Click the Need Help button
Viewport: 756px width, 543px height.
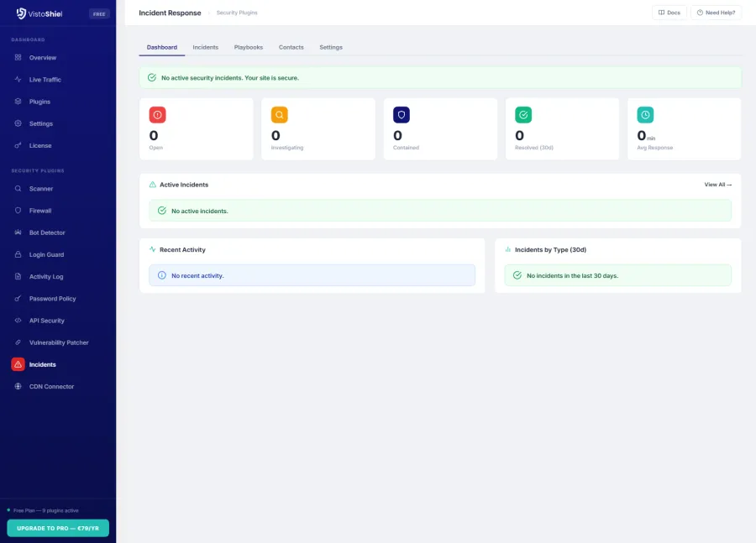tap(715, 13)
